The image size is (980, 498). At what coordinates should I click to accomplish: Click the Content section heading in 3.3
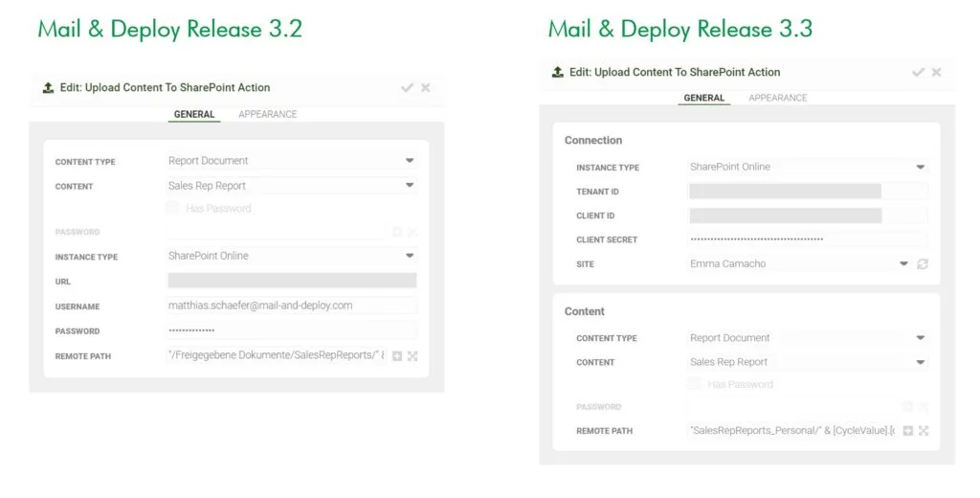point(585,311)
